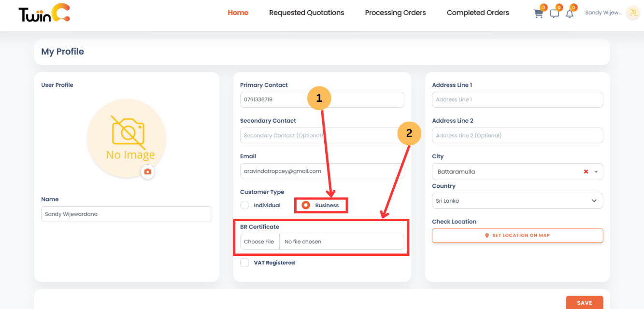Check notifications via the bell icon
Image resolution: width=644 pixels, height=309 pixels.
pyautogui.click(x=570, y=13)
